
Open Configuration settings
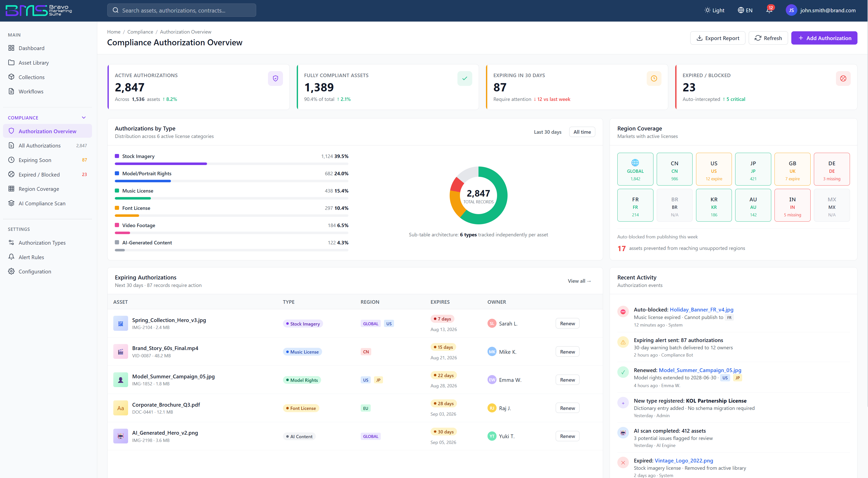click(x=48, y=271)
